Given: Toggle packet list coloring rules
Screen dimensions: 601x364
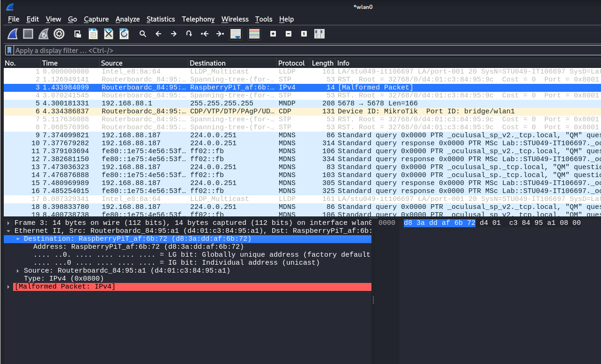Looking at the screenshot, I should [254, 34].
